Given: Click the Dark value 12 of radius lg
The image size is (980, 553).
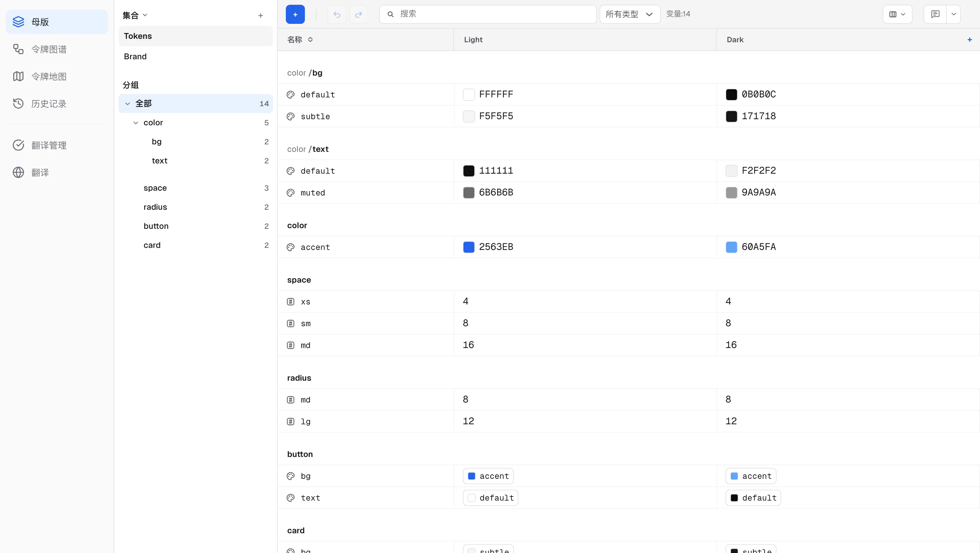Looking at the screenshot, I should pyautogui.click(x=731, y=421).
